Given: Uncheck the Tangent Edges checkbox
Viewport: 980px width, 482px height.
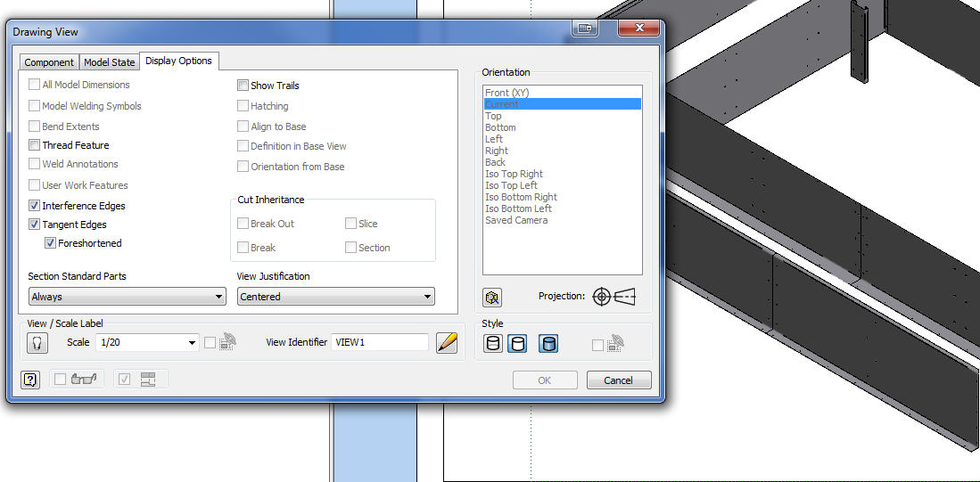Looking at the screenshot, I should tap(34, 225).
